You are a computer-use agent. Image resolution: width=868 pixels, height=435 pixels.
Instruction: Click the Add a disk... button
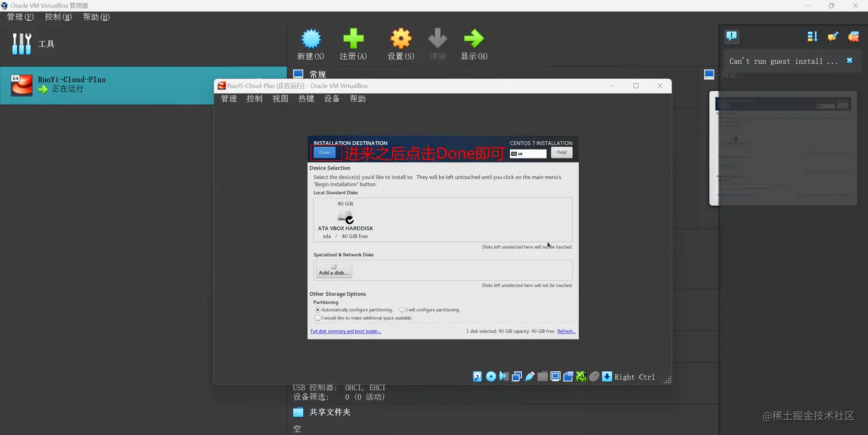(x=334, y=270)
